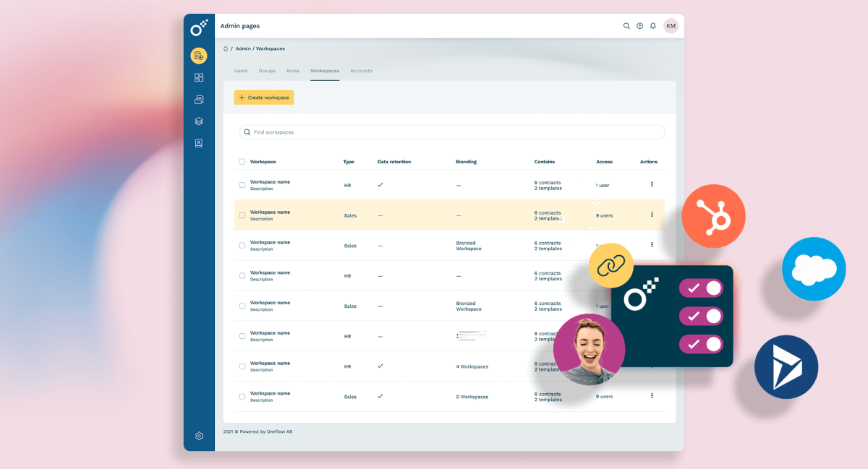Open the stacked layers icon in sidebar

(199, 121)
